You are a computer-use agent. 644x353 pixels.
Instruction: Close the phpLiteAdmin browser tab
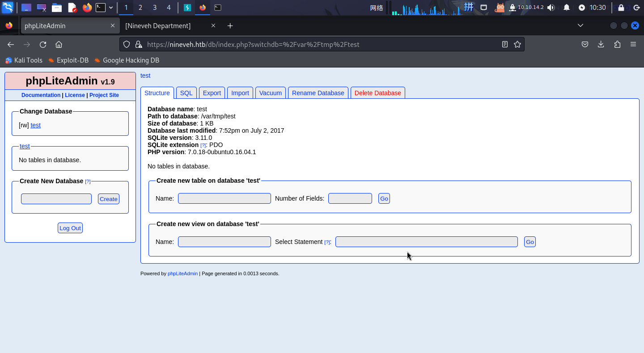tap(113, 26)
